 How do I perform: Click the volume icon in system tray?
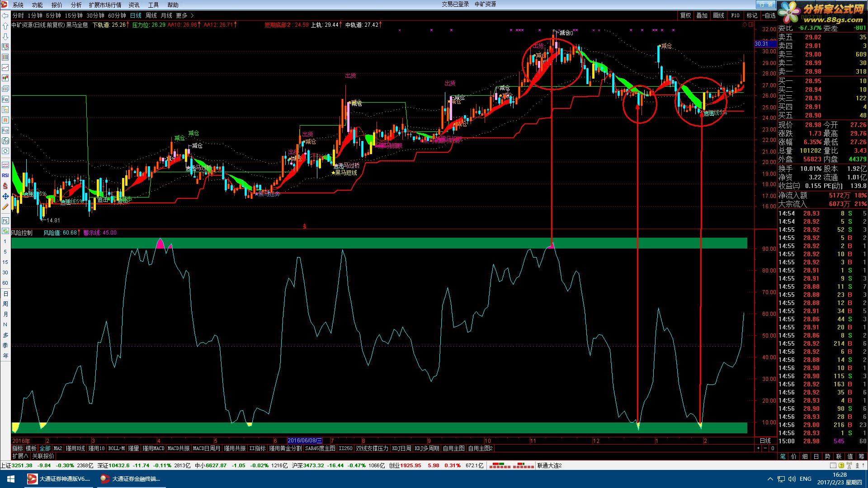792,479
